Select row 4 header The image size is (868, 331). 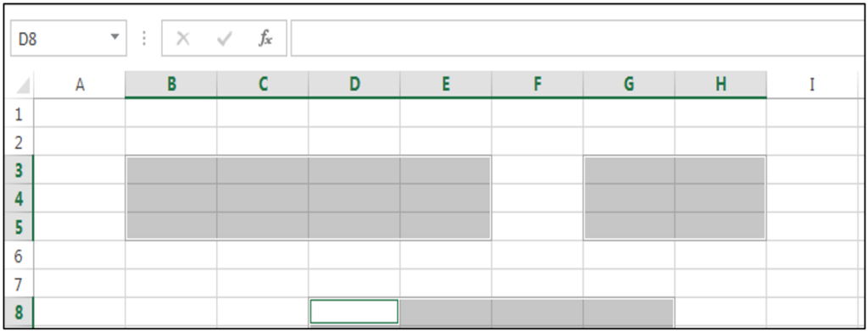point(19,198)
